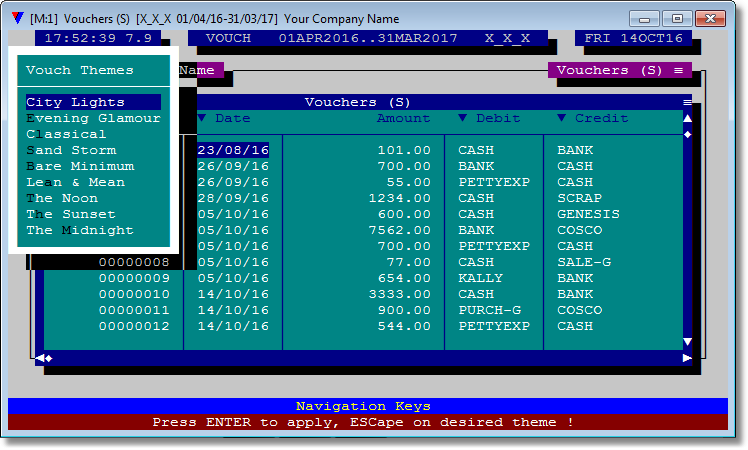
Task: Click amount 1234.00
Action: [399, 198]
